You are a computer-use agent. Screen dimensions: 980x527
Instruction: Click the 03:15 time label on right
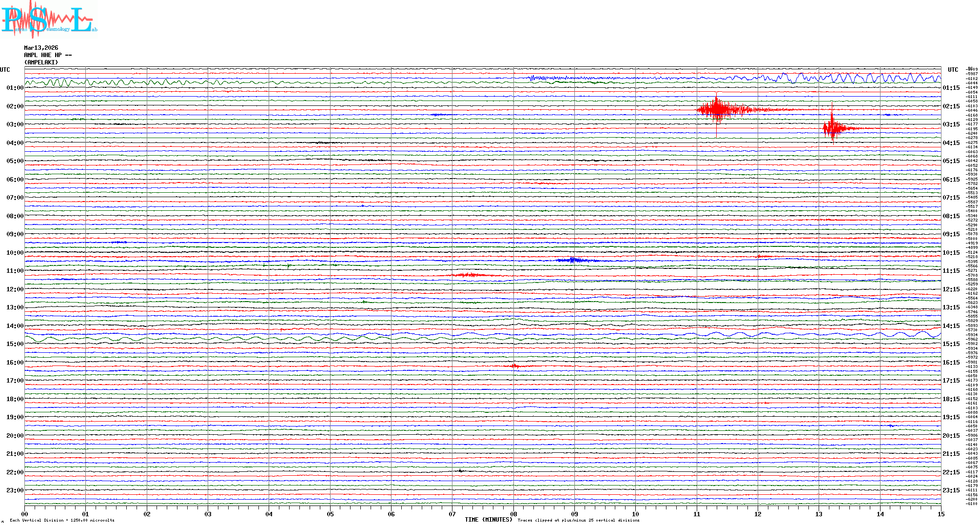pos(951,124)
